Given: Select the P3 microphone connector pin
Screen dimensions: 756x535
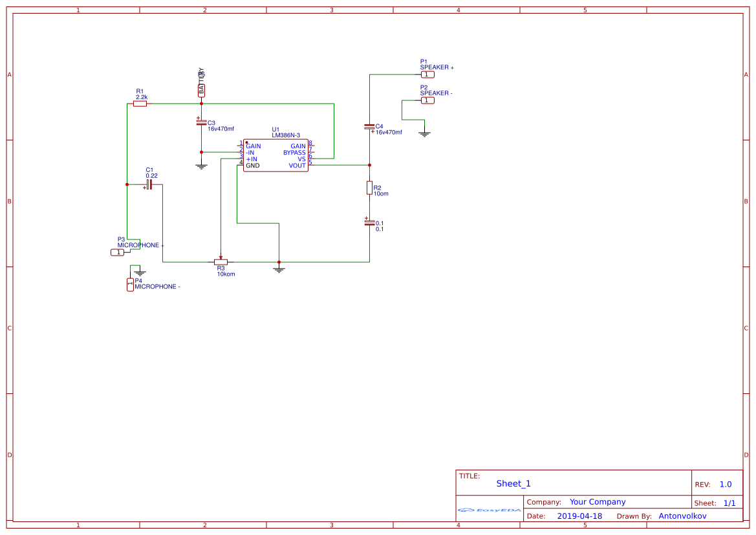Looking at the screenshot, I should point(117,252).
